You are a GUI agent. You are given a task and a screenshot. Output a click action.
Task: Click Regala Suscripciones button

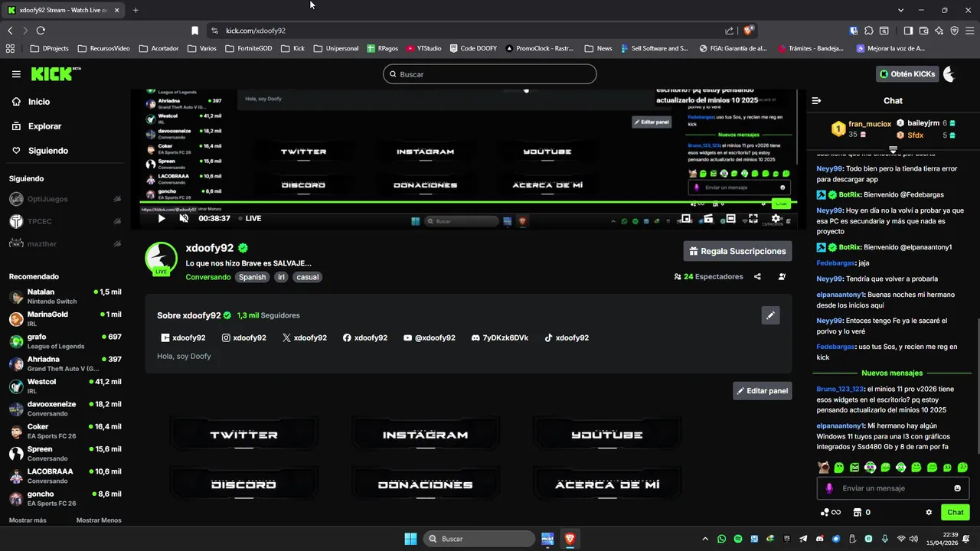tap(737, 251)
